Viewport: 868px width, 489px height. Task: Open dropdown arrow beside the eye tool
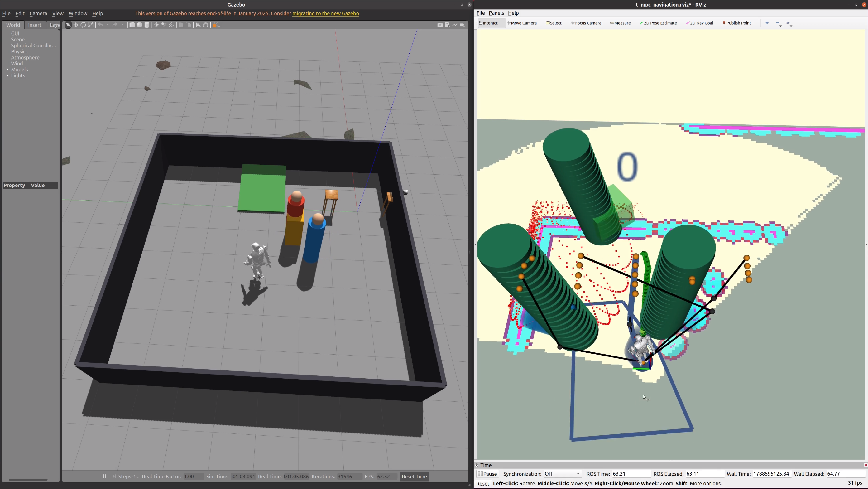point(791,26)
